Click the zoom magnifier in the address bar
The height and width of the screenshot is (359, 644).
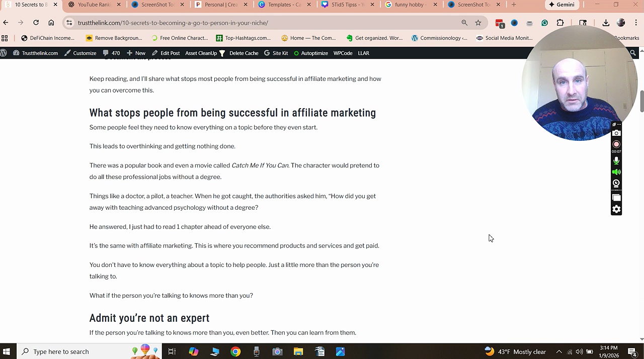464,23
